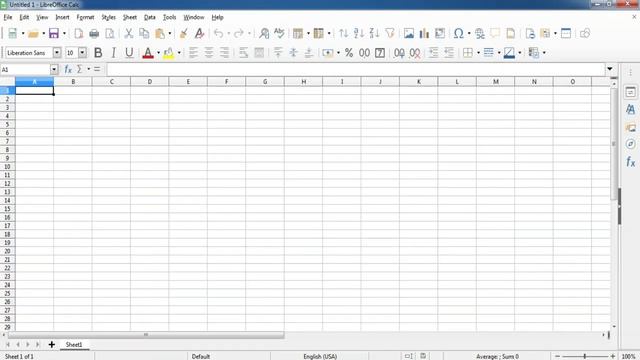Image resolution: width=640 pixels, height=360 pixels.
Task: Open sidebar Styles panel
Action: [630, 109]
